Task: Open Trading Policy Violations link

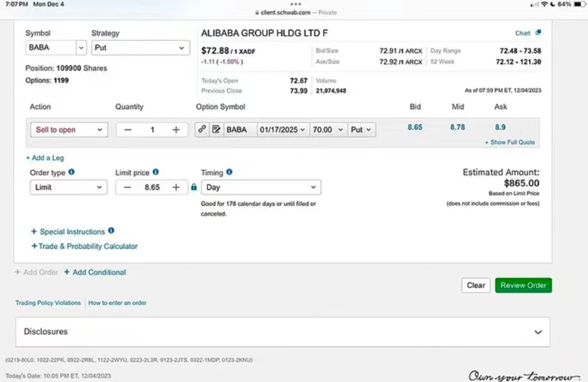Action: 48,303
